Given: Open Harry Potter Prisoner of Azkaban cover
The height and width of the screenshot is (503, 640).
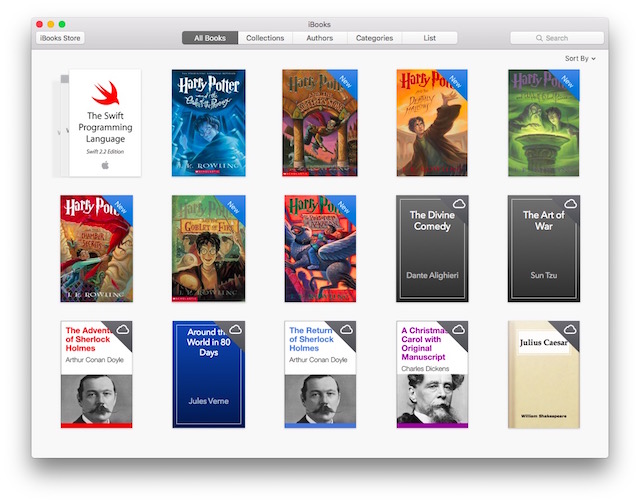Looking at the screenshot, I should tap(320, 249).
